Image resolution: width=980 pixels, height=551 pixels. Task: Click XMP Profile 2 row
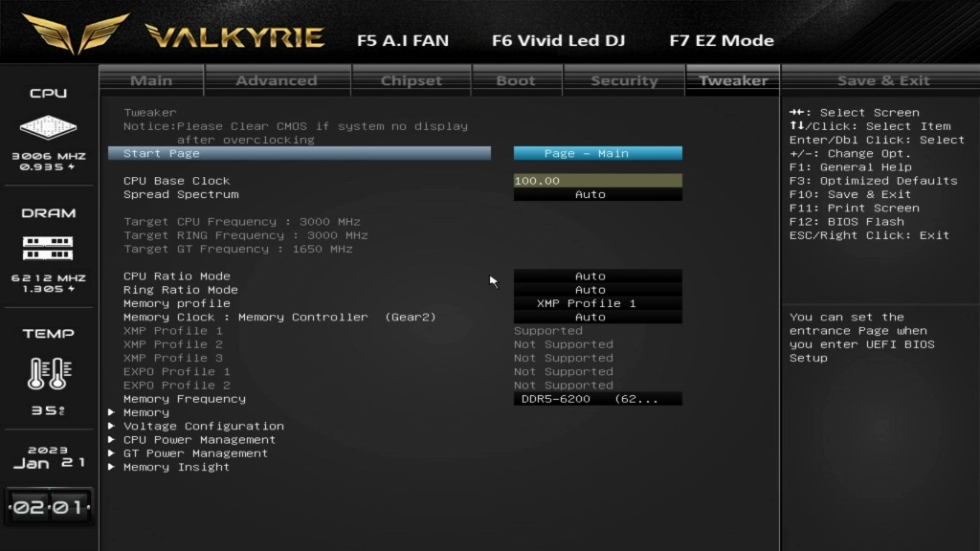click(368, 344)
